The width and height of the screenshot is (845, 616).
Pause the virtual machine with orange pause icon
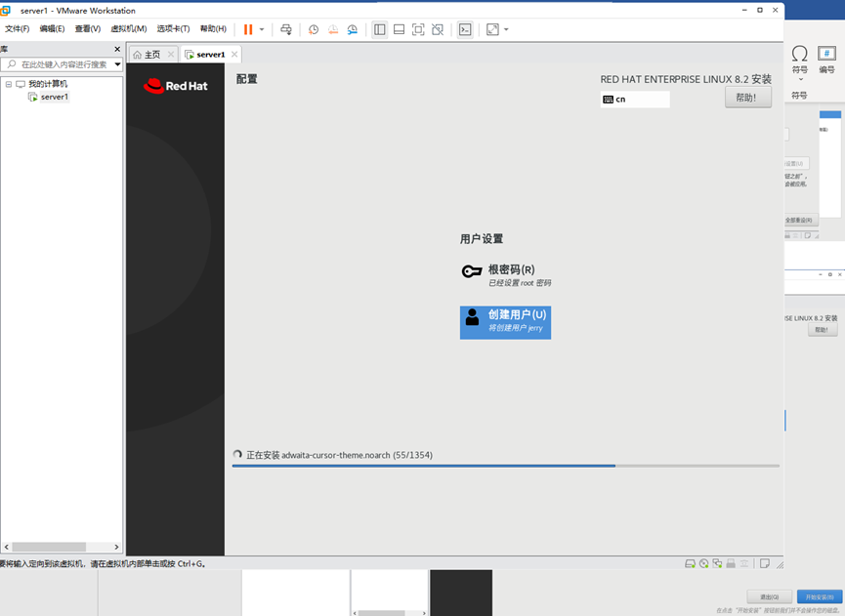pos(248,29)
